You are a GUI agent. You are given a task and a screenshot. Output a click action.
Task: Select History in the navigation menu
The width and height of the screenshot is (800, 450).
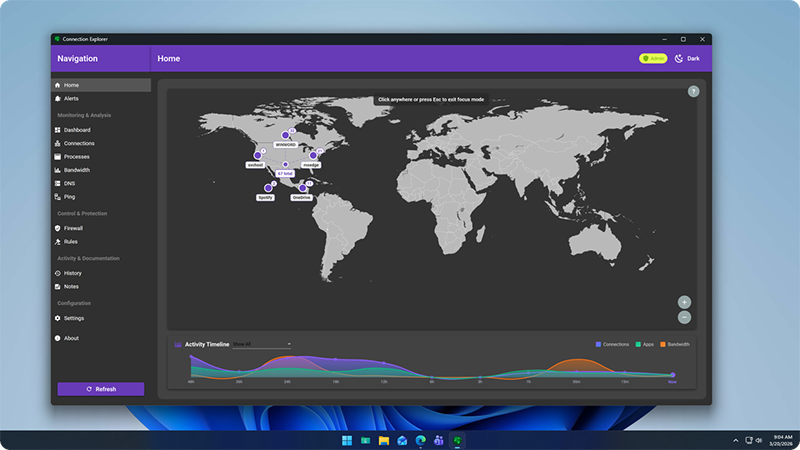click(73, 273)
